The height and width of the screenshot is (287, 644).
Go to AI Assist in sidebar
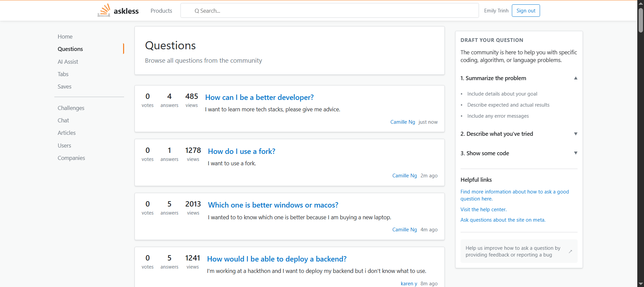point(68,62)
